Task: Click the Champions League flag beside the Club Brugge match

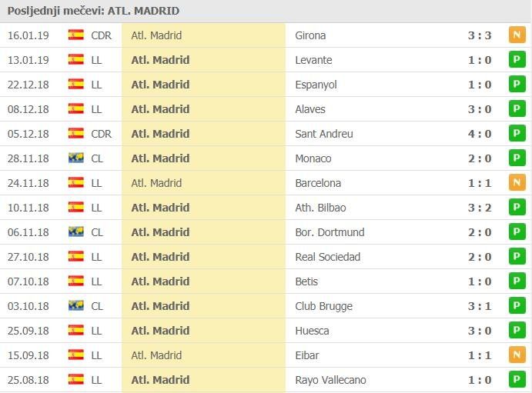Action: tap(75, 306)
